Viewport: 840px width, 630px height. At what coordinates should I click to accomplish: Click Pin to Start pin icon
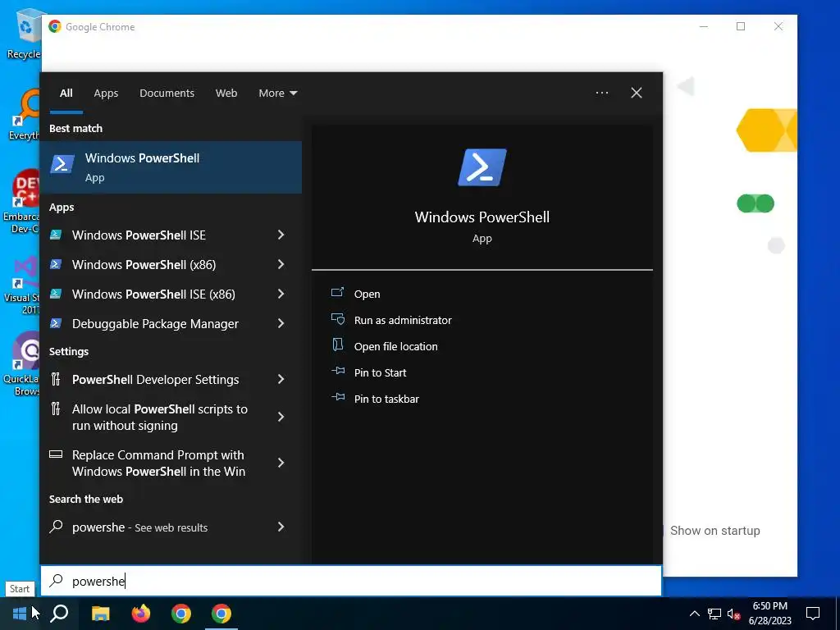click(x=337, y=371)
